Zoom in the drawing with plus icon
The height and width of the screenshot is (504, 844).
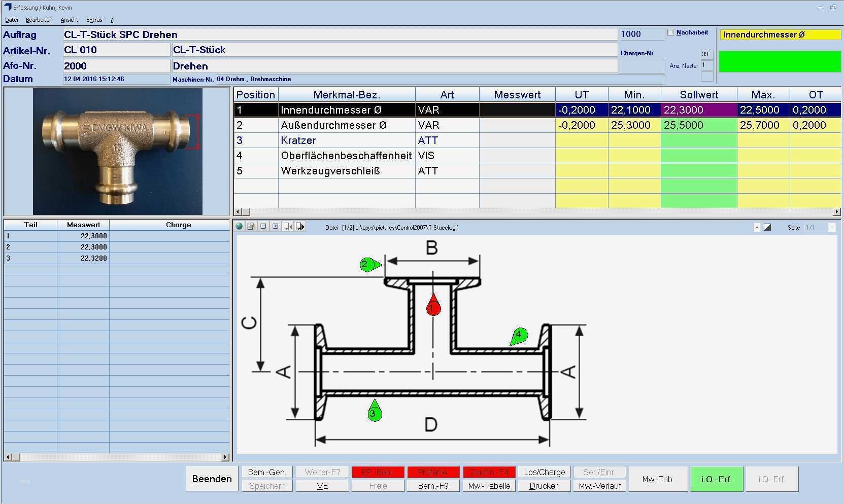tap(275, 227)
